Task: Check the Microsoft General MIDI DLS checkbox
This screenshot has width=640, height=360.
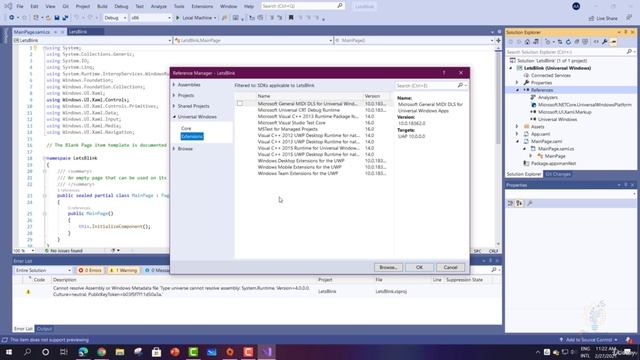Action: (240, 104)
